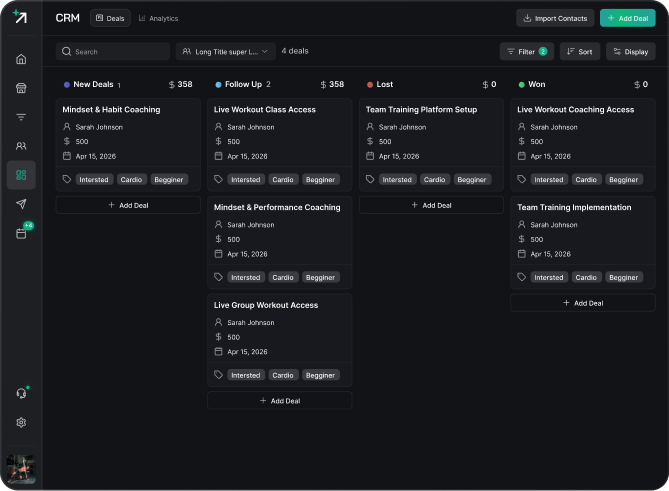Click the green Add Deal button
Screen dimensions: 669x491
[628, 18]
